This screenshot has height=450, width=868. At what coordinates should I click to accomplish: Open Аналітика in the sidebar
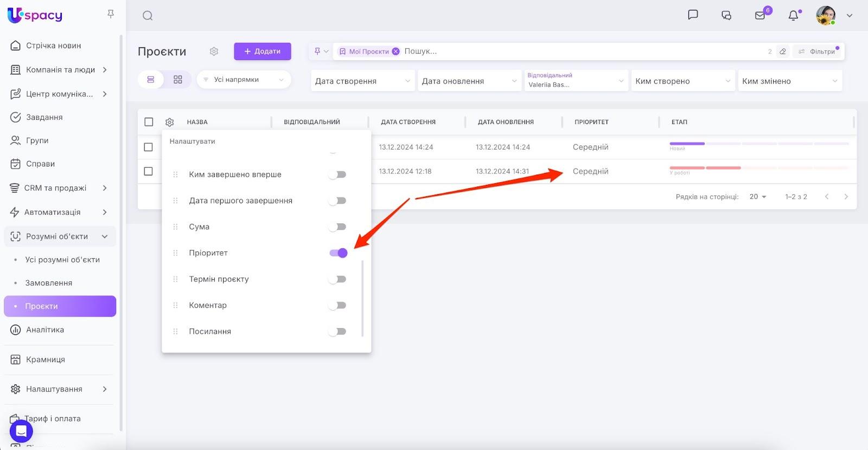tap(45, 330)
